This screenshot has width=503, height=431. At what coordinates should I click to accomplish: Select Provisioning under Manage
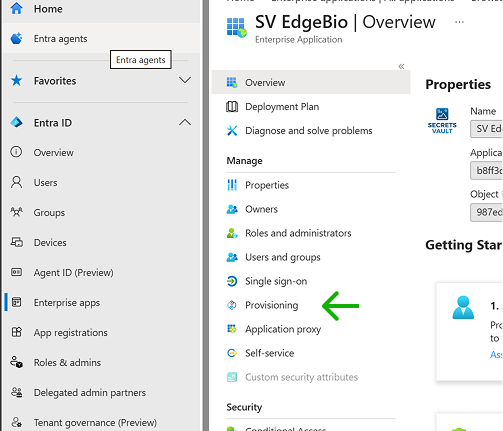272,305
